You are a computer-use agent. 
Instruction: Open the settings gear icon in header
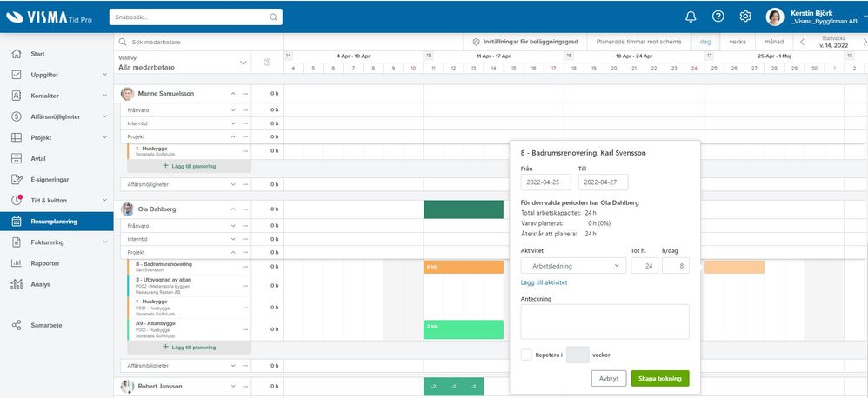tap(745, 17)
